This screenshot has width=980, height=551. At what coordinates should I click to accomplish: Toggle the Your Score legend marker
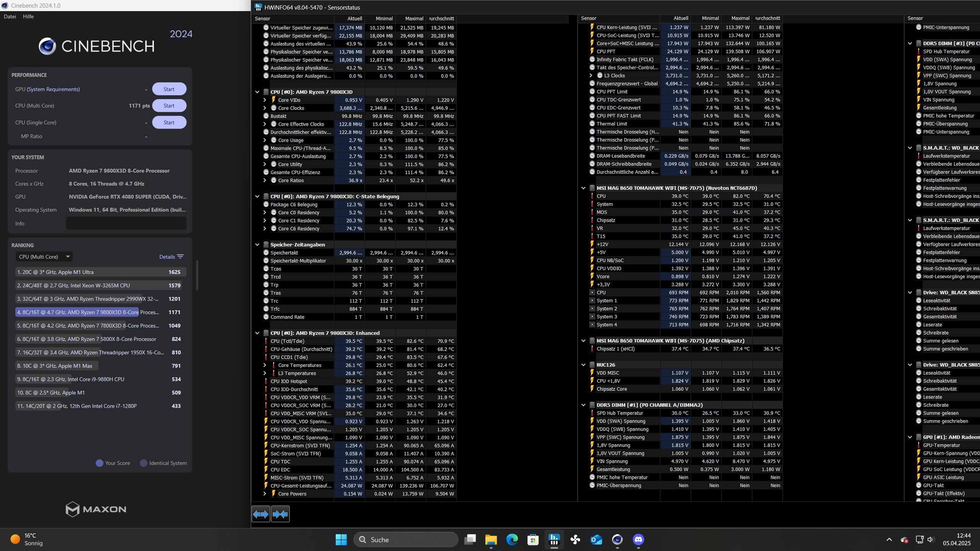pyautogui.click(x=100, y=463)
